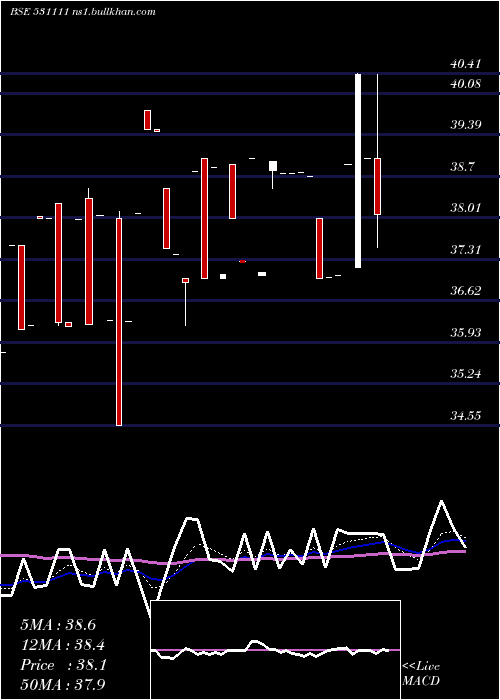The height and width of the screenshot is (700, 500).
Task: Click the 40.08 price level label
Action: (x=466, y=83)
